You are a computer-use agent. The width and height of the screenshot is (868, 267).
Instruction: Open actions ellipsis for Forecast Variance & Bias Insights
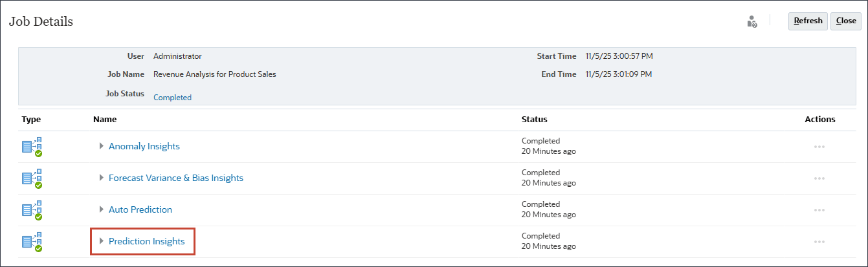(819, 178)
